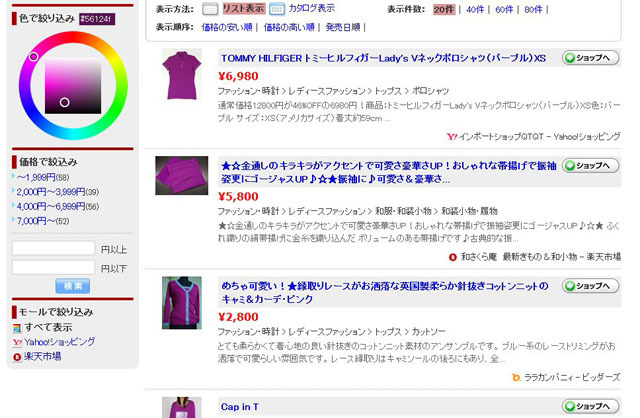
Task: Go to shop for Tommy Hilfiger polo
Action: pos(591,58)
